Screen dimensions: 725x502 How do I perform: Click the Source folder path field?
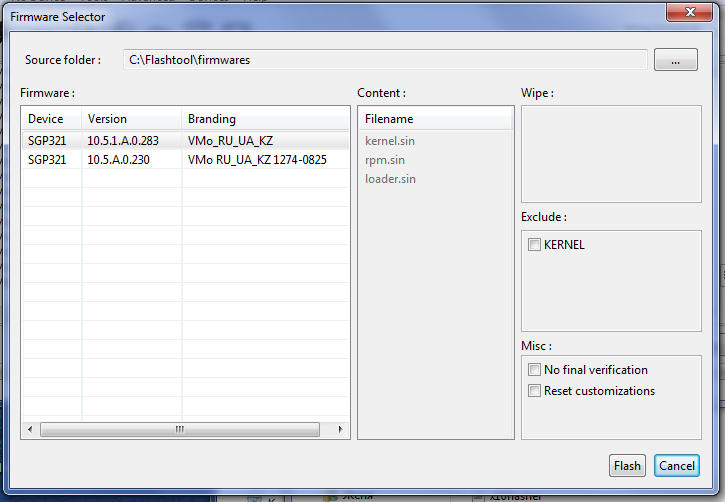[x=385, y=60]
